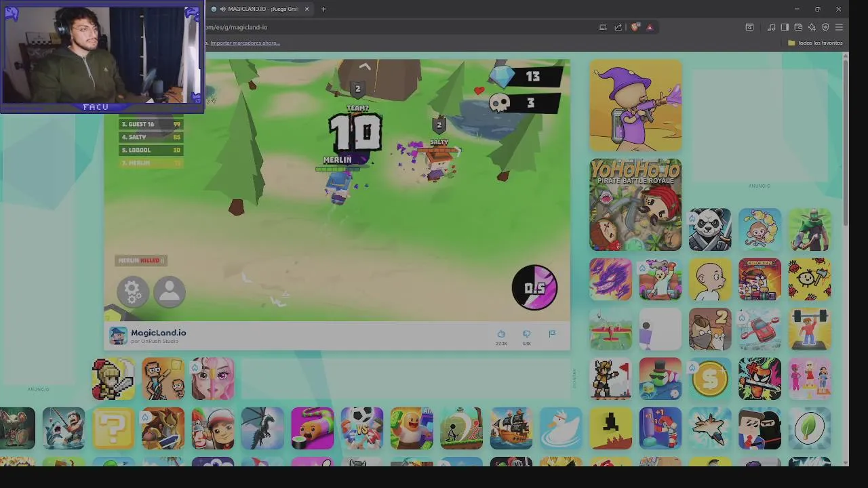Open the tab search icon in toolbar

pyautogui.click(x=749, y=27)
